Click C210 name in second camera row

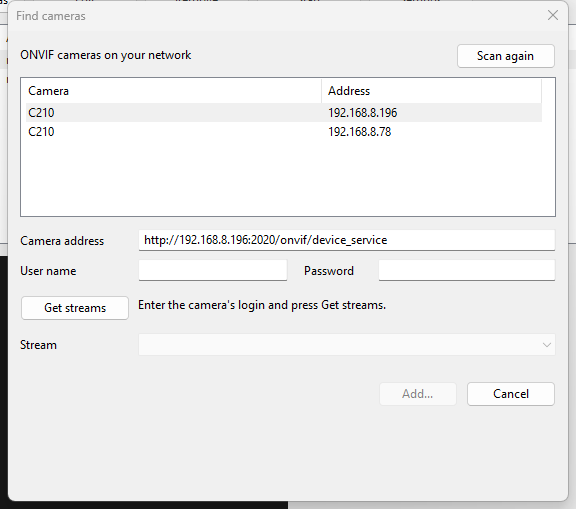[41, 131]
